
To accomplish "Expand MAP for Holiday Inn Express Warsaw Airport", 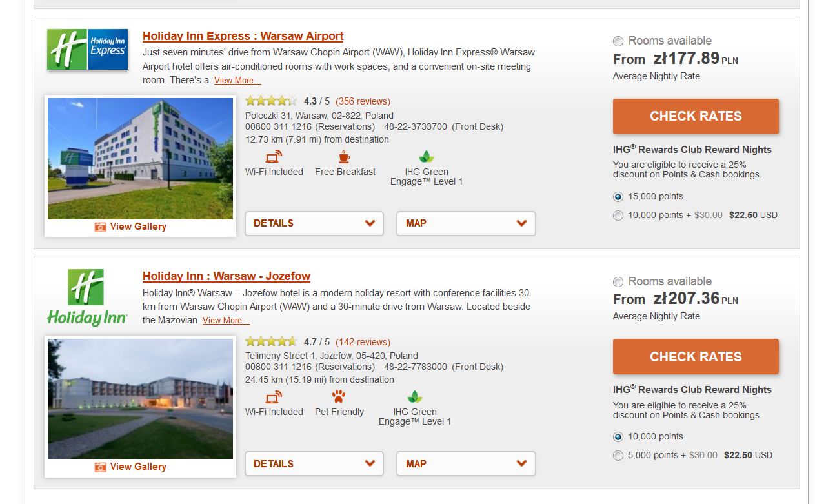I will pyautogui.click(x=466, y=223).
